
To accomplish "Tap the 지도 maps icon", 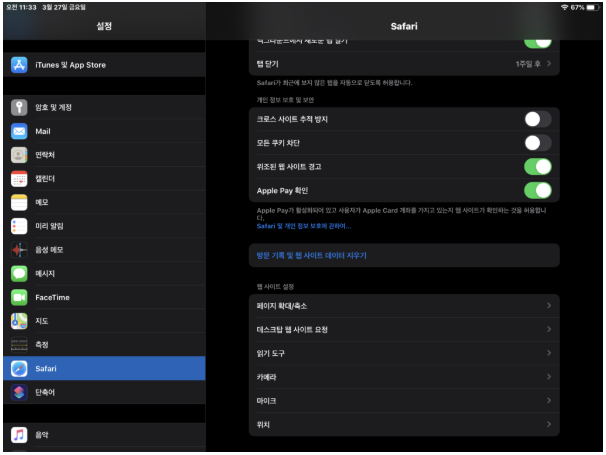I will pyautogui.click(x=19, y=321).
